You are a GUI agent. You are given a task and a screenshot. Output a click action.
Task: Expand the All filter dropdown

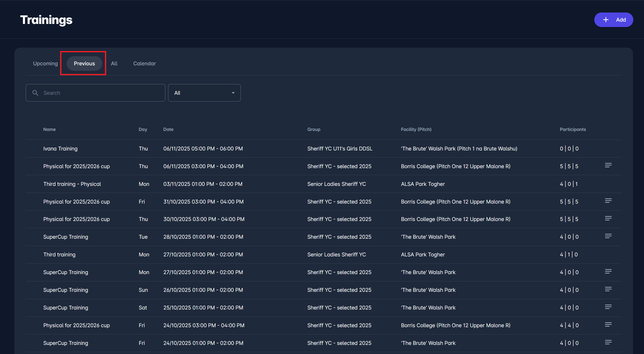coord(204,93)
